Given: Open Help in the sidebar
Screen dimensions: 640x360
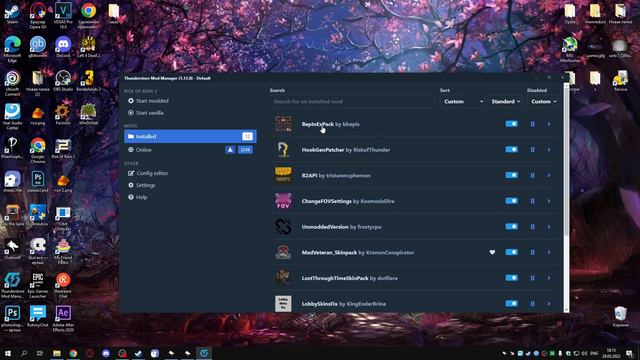Looking at the screenshot, I should [x=138, y=197].
